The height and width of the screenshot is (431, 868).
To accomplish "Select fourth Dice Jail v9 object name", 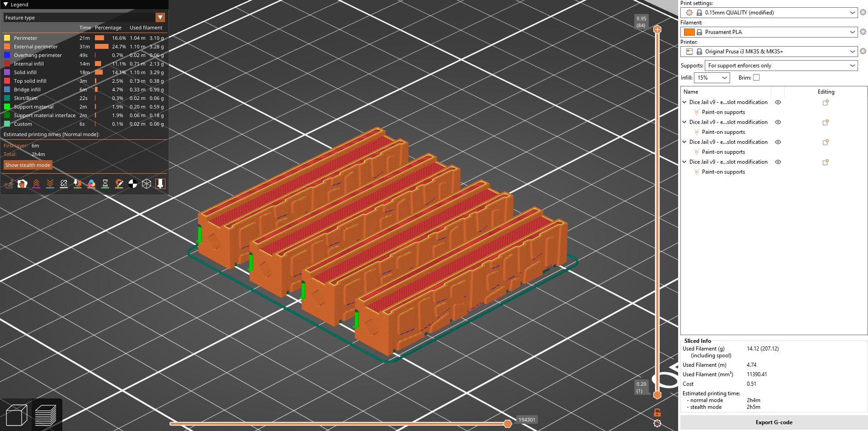I will tap(728, 162).
